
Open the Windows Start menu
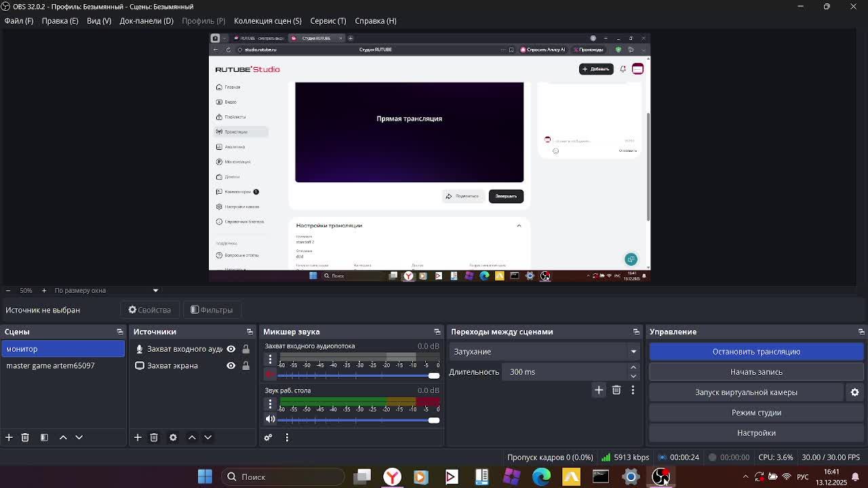[205, 476]
